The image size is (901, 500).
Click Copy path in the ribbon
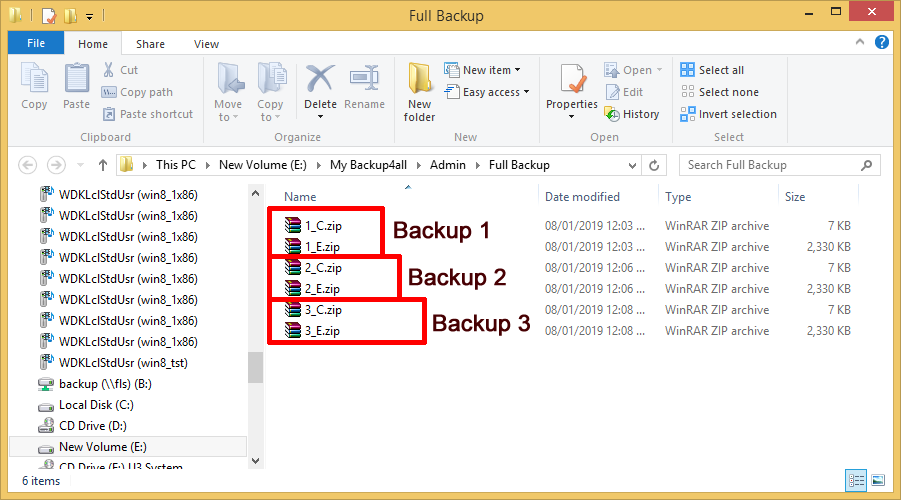137,92
